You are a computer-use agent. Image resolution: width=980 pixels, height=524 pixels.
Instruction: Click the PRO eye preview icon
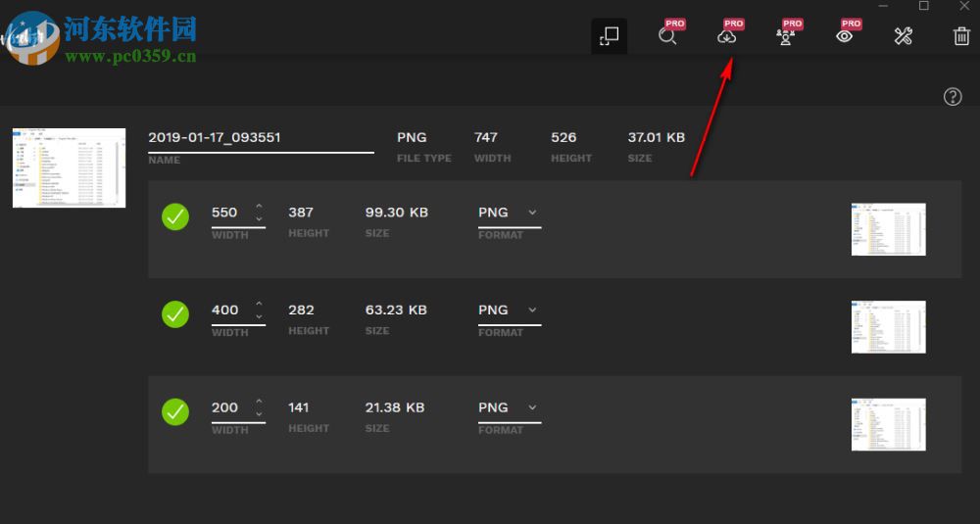pyautogui.click(x=845, y=35)
